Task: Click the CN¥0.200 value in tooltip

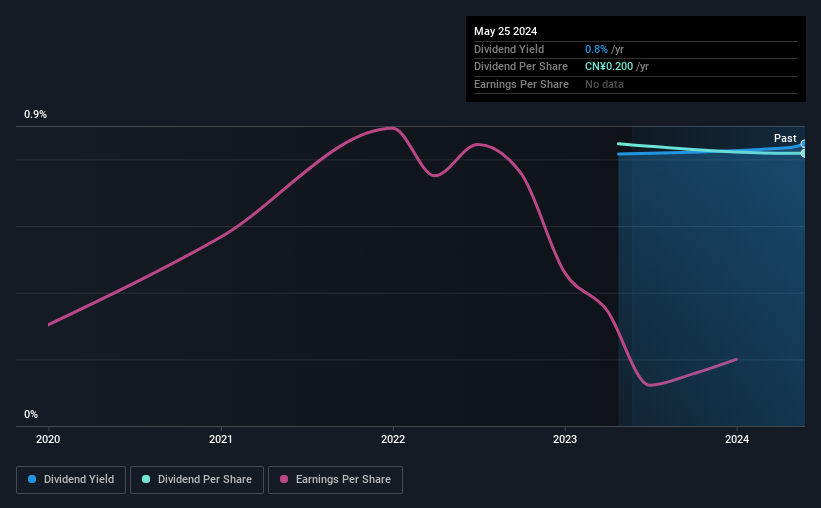Action: click(x=609, y=66)
